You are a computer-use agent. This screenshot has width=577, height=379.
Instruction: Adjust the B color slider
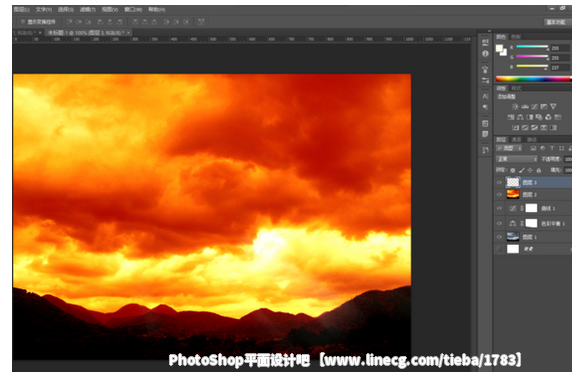click(532, 66)
